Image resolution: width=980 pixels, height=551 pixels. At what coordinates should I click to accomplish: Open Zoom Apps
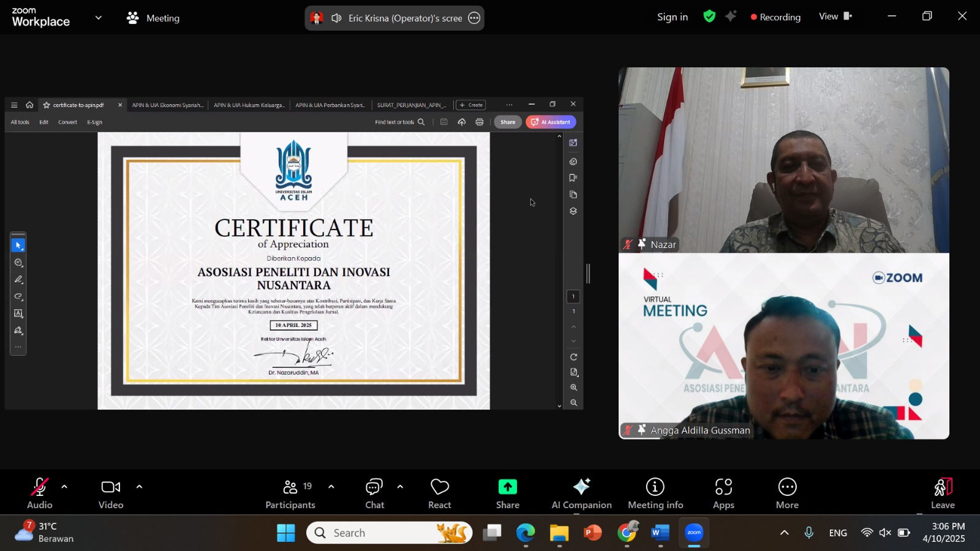723,493
